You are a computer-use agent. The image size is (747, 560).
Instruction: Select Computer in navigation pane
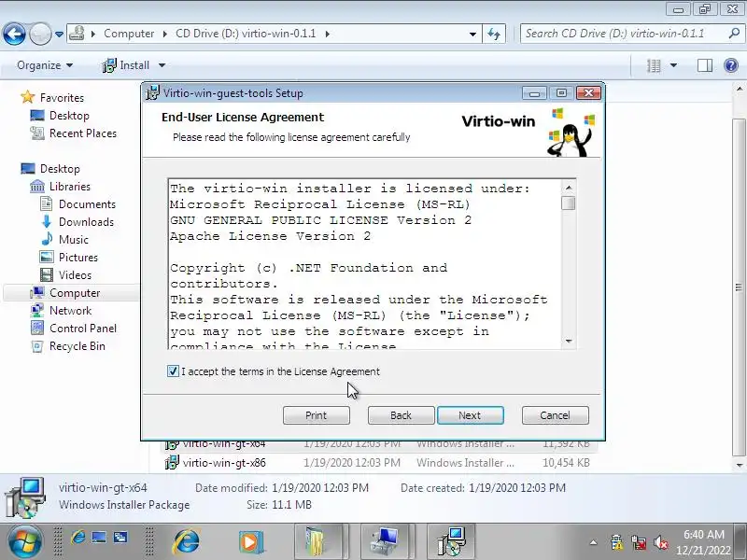tap(75, 293)
